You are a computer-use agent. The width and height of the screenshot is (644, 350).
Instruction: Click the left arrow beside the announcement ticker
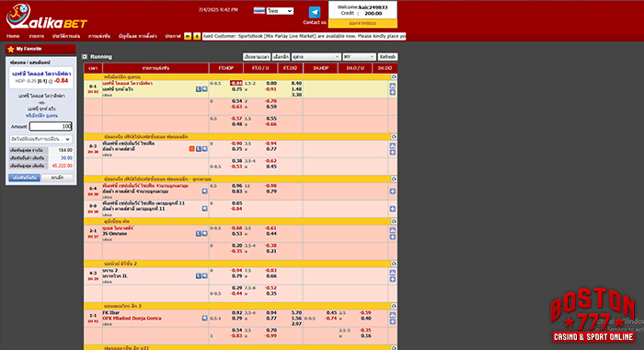coord(188,36)
